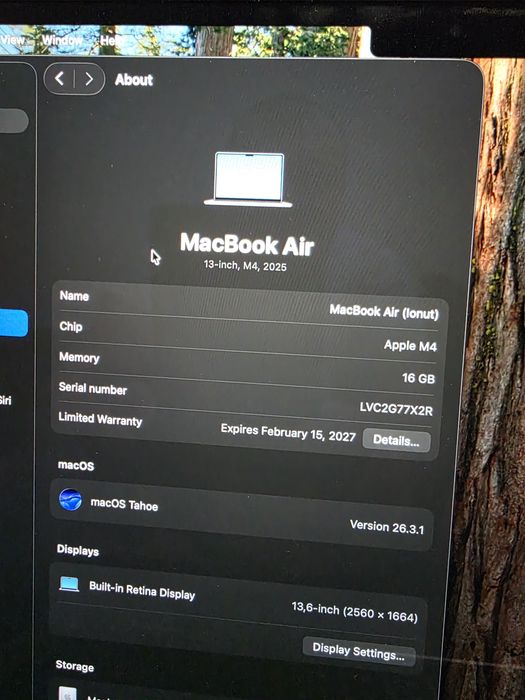Click Version 26.3.1 text
The width and height of the screenshot is (525, 700).
pos(387,527)
